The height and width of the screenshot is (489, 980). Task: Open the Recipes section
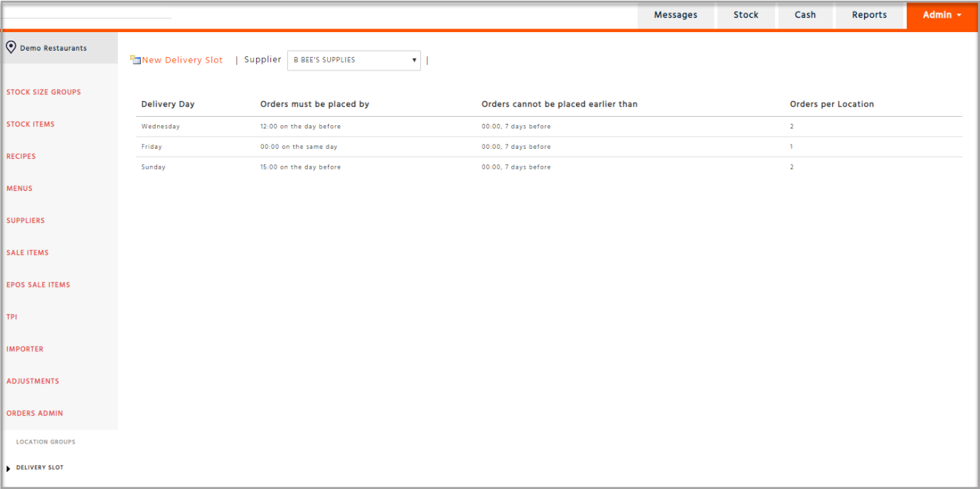point(21,156)
